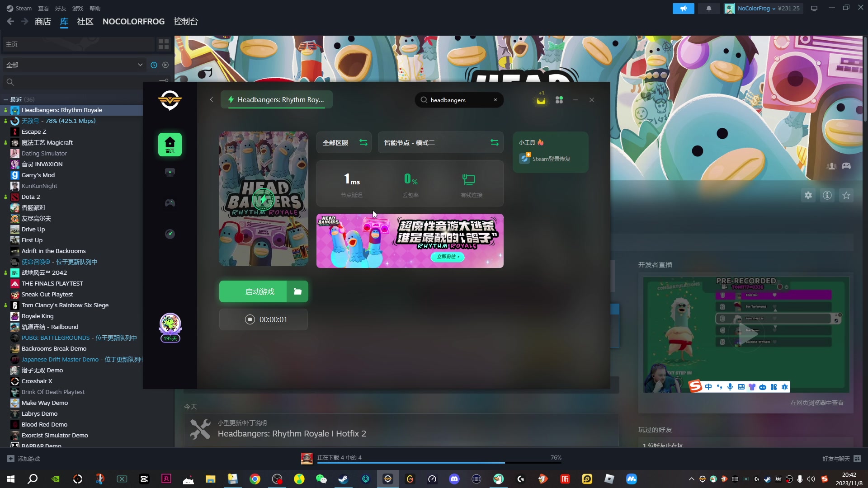The width and height of the screenshot is (868, 488).
Task: Select Tom Clancy's Rainbow Six Siege entry
Action: [65, 305]
